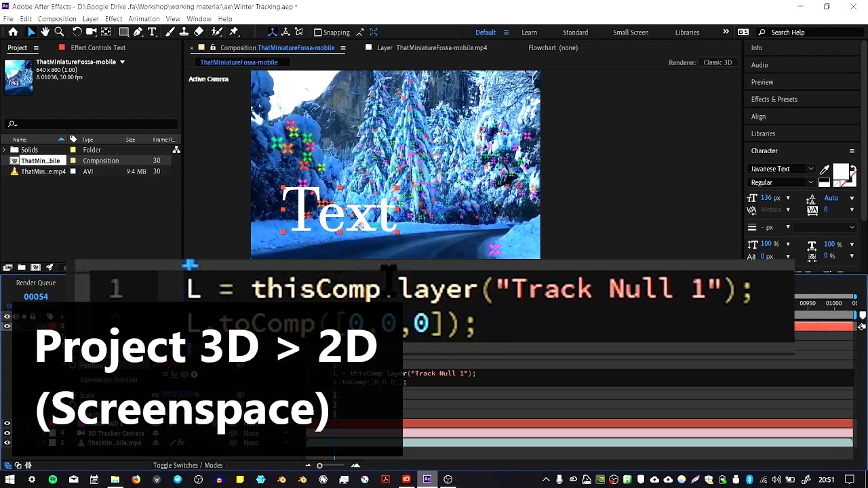The width and height of the screenshot is (868, 488).
Task: Open the Effects & Presets panel
Action: coord(774,99)
